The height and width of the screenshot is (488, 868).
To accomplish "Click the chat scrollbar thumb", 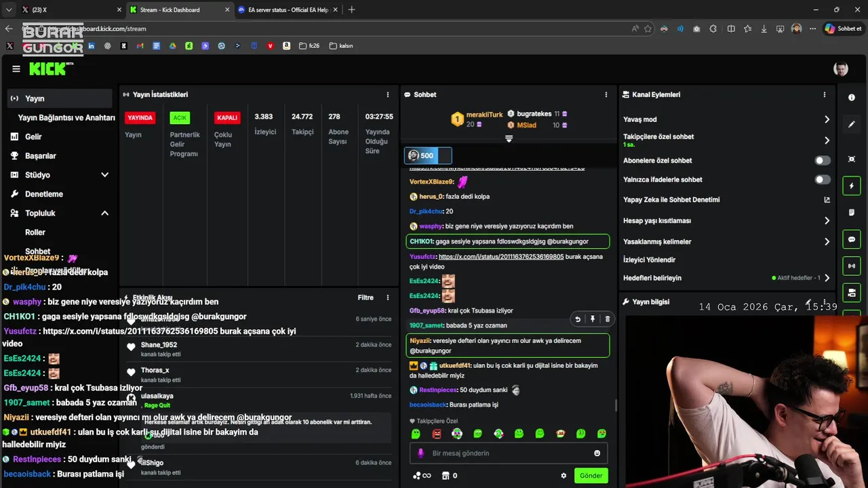I will [616, 405].
